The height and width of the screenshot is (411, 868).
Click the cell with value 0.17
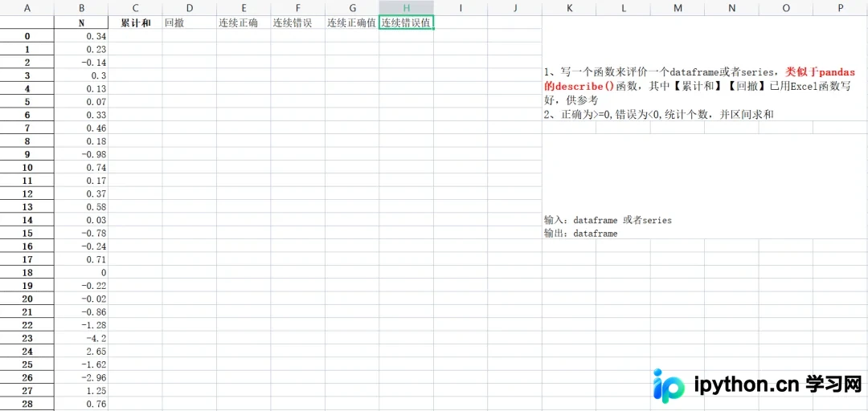tap(81, 181)
